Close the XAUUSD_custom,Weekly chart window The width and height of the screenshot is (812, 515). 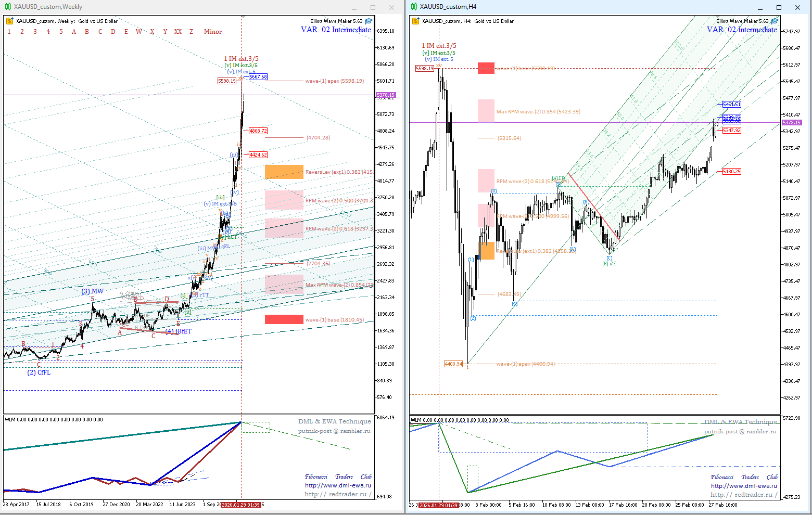pos(391,7)
